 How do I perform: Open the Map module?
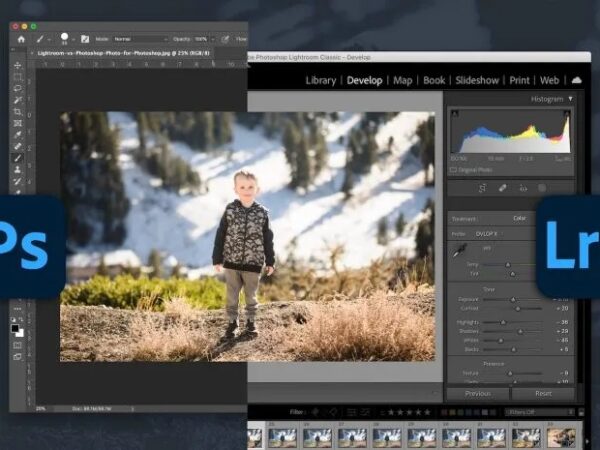pyautogui.click(x=403, y=80)
